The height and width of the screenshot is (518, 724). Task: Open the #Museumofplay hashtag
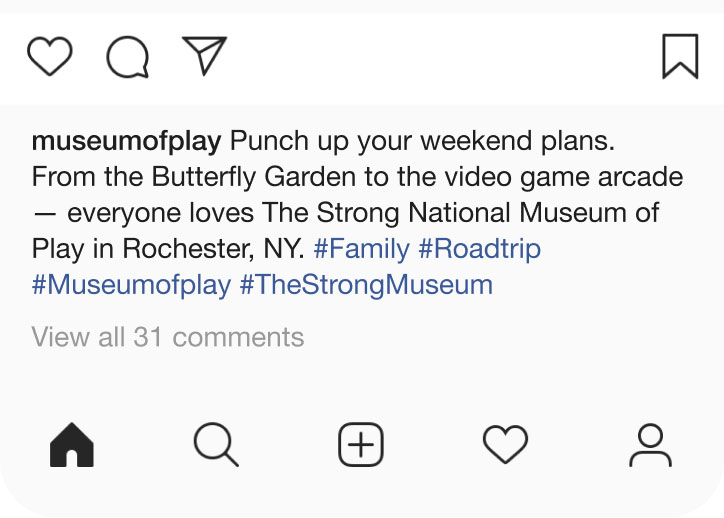[131, 285]
